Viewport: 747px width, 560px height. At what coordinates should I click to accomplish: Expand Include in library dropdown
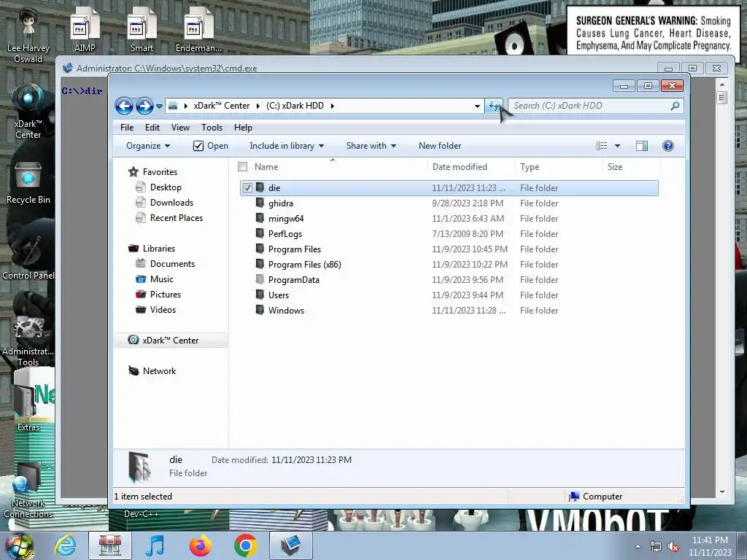tap(287, 146)
